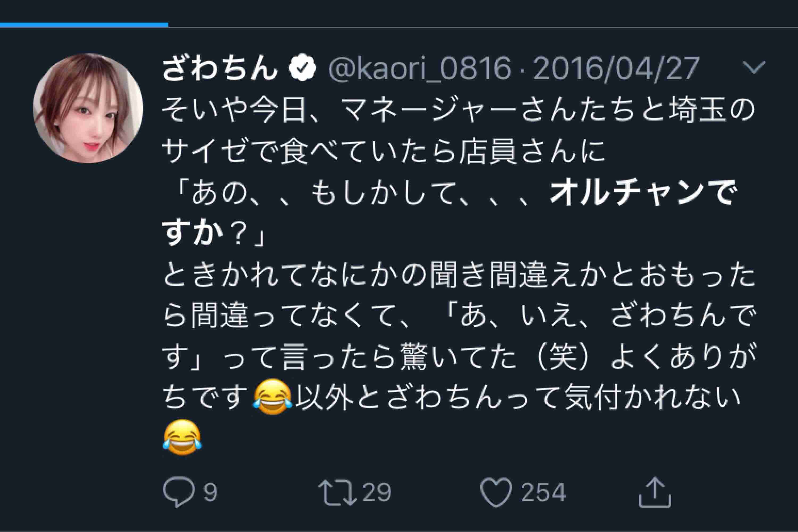Open ざわちん's profile picture
This screenshot has width=798, height=532.
coord(88,108)
